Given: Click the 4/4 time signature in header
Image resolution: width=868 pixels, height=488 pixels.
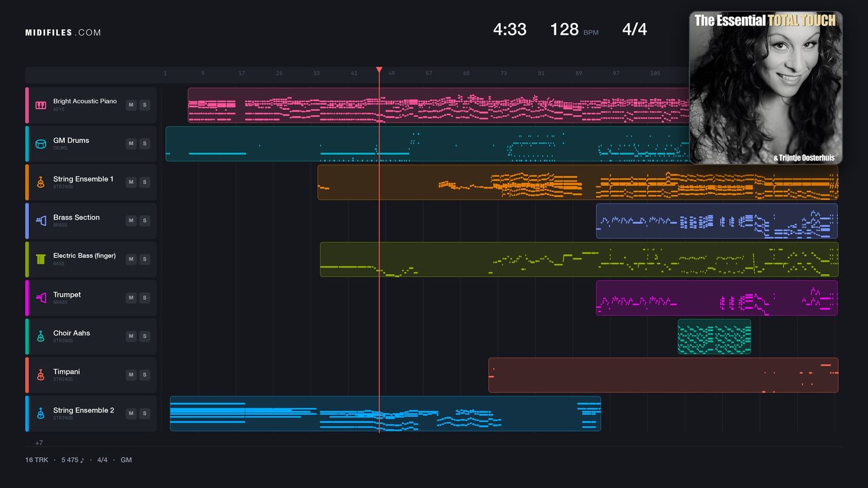Looking at the screenshot, I should point(634,29).
